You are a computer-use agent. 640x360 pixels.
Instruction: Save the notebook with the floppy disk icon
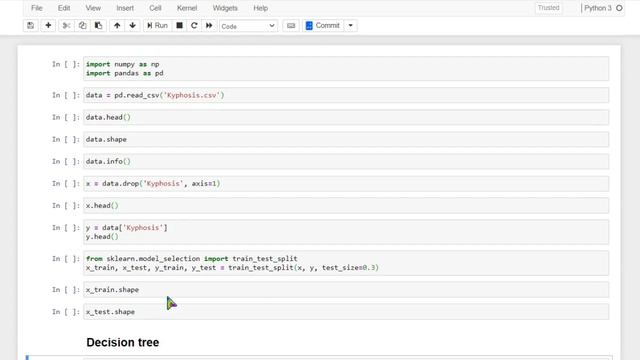point(31,26)
